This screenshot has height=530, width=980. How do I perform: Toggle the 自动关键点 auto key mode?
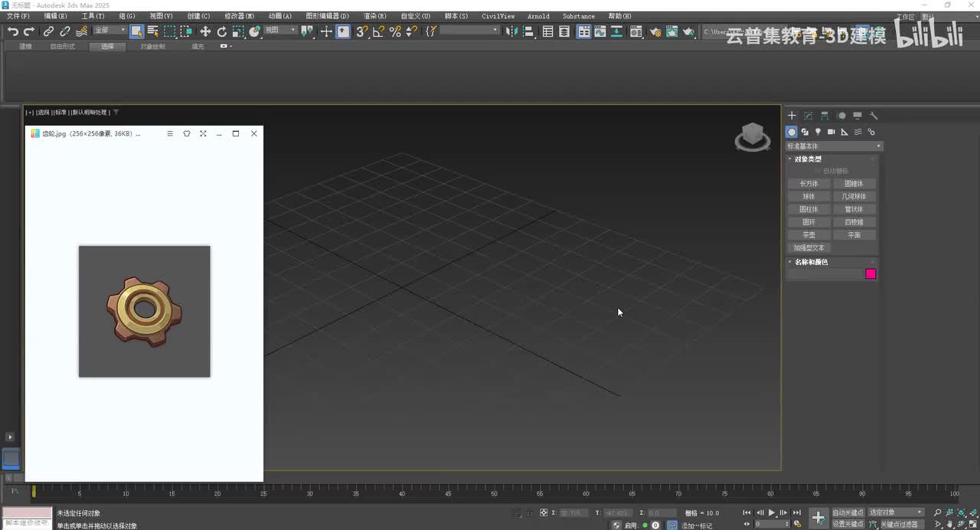pos(848,512)
